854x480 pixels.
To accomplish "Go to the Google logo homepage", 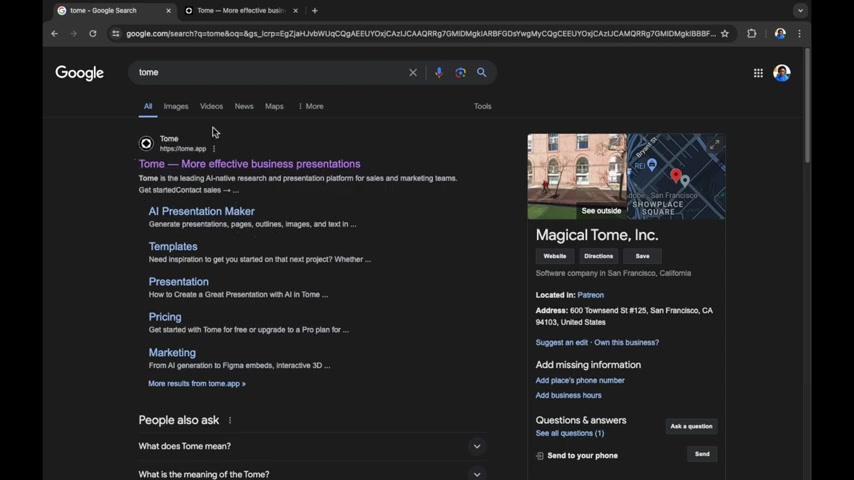I will coord(80,73).
